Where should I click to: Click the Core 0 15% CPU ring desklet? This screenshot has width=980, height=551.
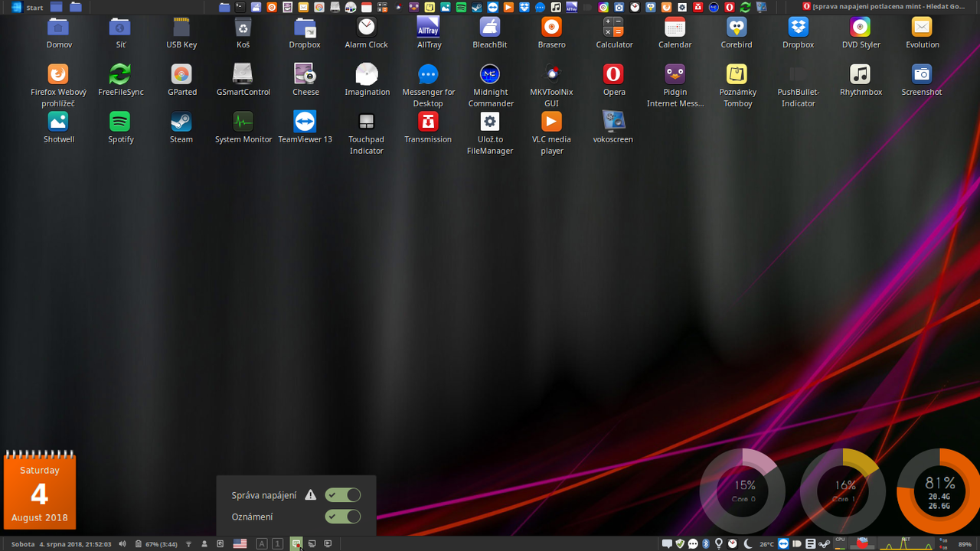pos(743,491)
